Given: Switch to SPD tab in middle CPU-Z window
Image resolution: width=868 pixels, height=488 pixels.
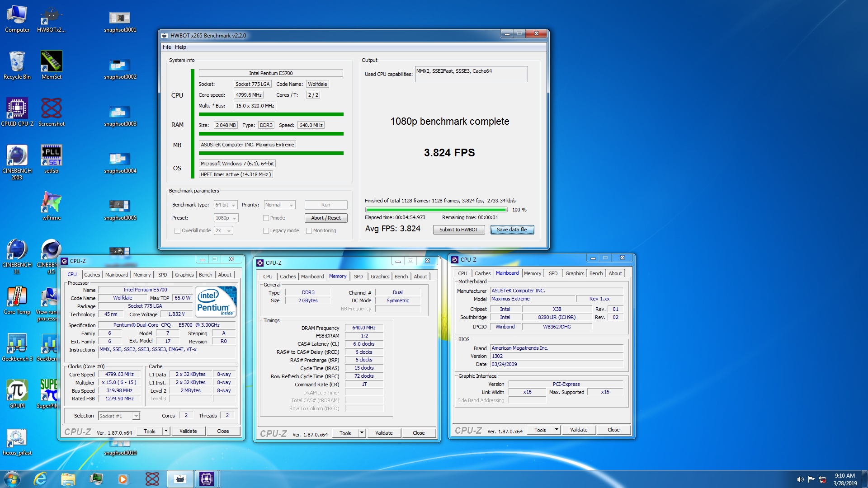Looking at the screenshot, I should point(358,277).
